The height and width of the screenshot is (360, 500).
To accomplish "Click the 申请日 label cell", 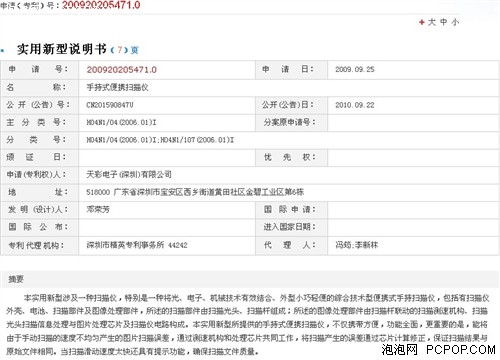I will pos(291,70).
